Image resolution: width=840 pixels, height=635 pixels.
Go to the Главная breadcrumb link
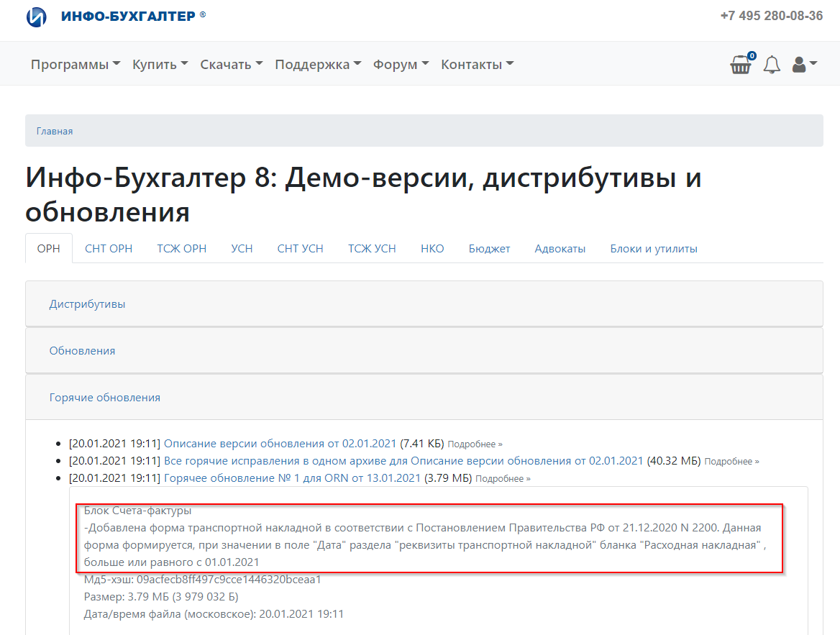pos(55,132)
